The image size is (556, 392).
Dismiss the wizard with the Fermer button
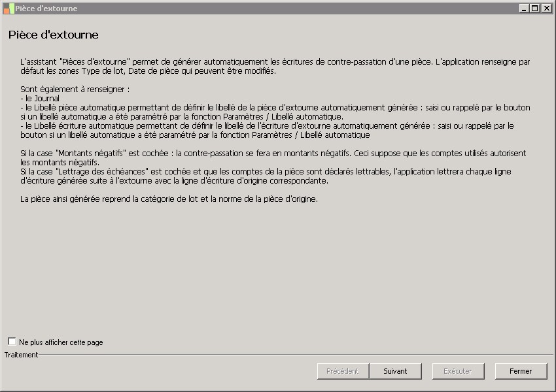coord(521,371)
